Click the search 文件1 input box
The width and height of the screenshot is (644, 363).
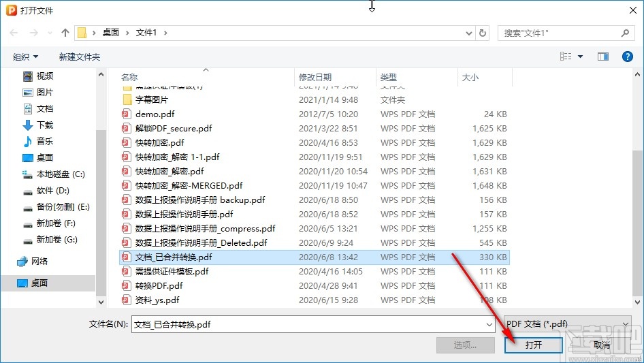pos(561,33)
